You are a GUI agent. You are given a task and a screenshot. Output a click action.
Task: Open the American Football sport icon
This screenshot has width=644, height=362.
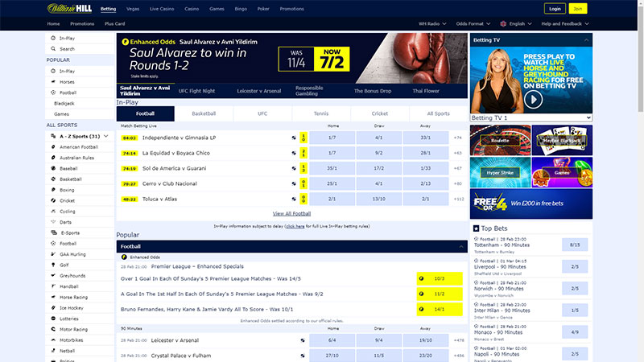click(53, 146)
